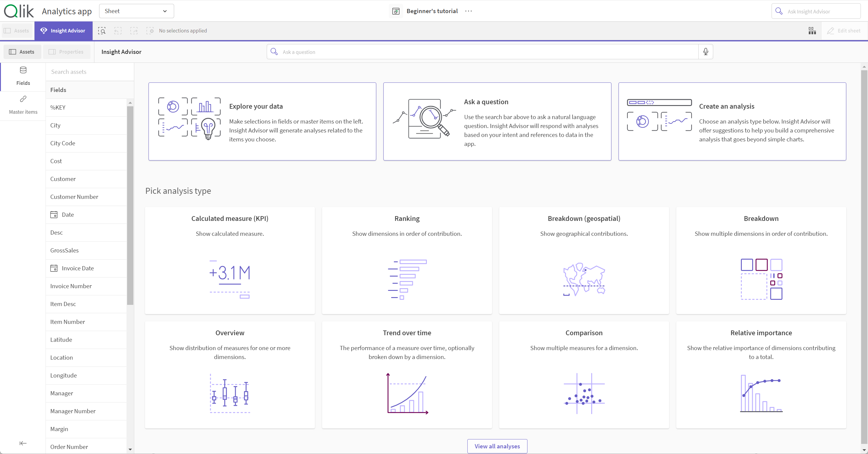The height and width of the screenshot is (454, 868).
Task: Click the smart suggestion icon in toolbar
Action: pyautogui.click(x=102, y=30)
